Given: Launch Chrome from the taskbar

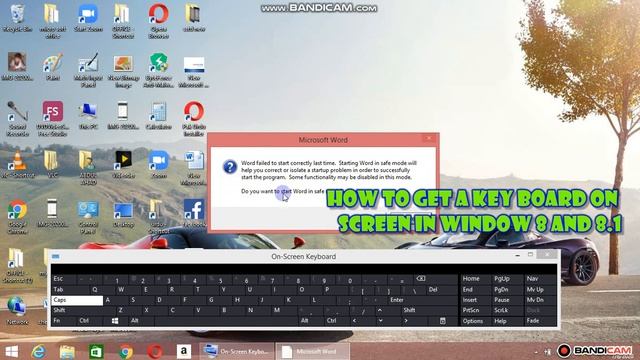Looking at the screenshot, I should coord(126,351).
